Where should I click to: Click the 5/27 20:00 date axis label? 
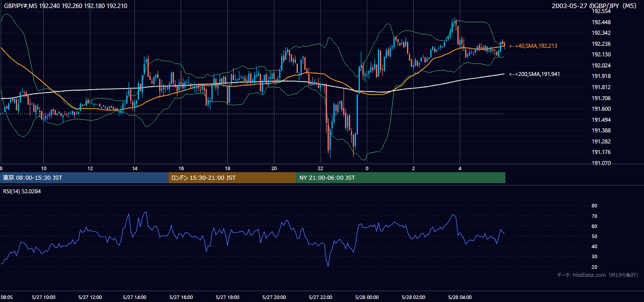click(274, 297)
